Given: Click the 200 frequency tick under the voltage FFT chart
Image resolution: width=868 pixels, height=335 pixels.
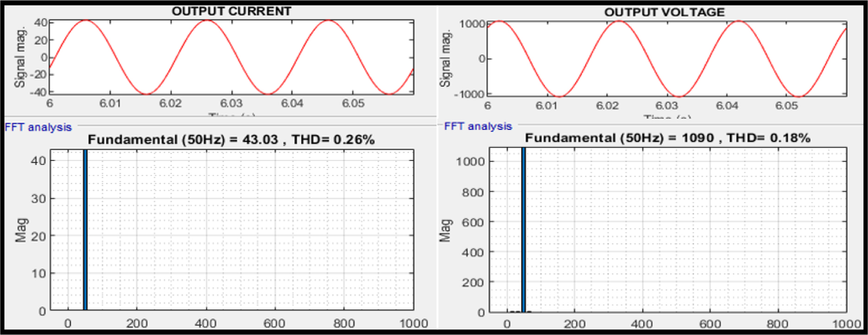Looking at the screenshot, I should pyautogui.click(x=575, y=324).
